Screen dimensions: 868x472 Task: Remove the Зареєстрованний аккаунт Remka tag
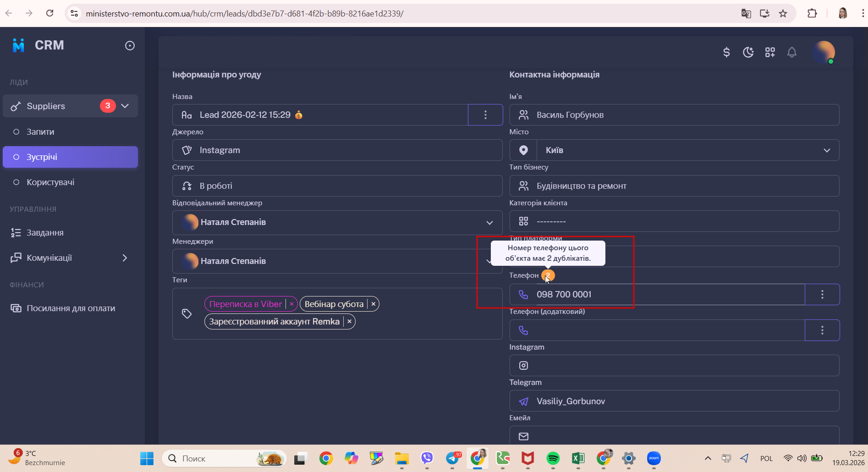(x=349, y=321)
